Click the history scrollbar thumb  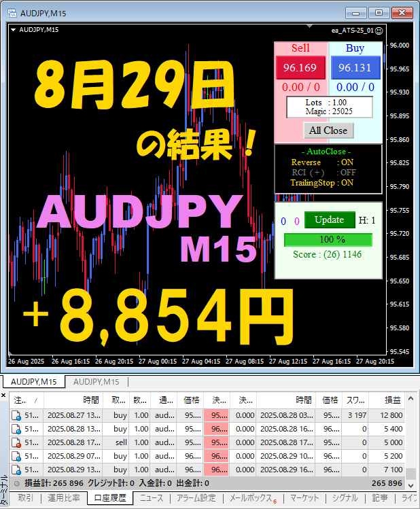click(411, 474)
